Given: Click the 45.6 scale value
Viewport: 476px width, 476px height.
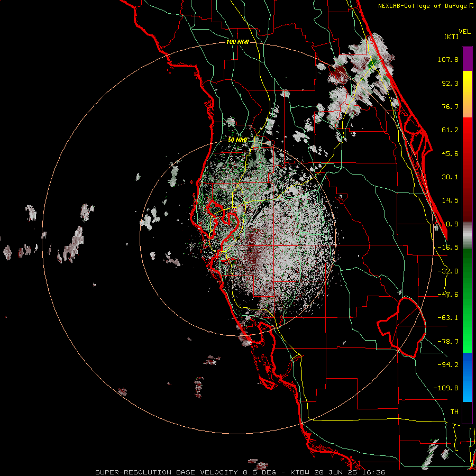Looking at the screenshot, I should [450, 153].
